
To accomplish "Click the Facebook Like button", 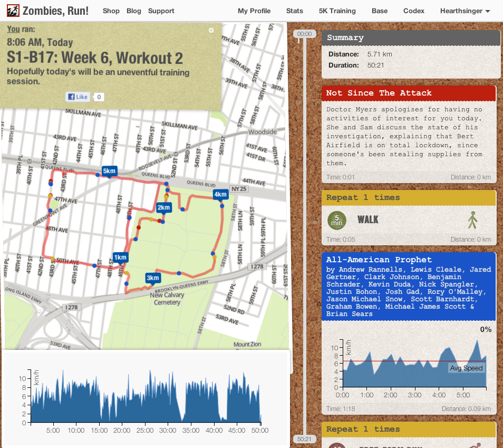I will point(78,97).
